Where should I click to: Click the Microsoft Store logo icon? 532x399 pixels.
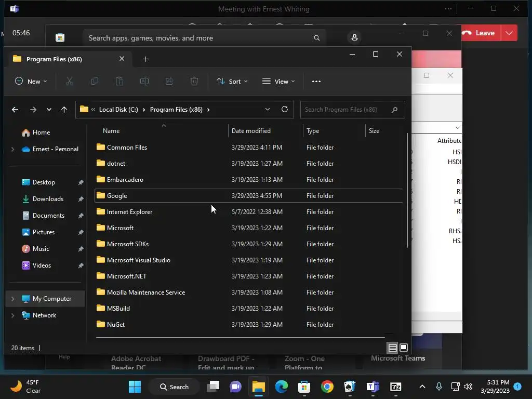pyautogui.click(x=60, y=37)
